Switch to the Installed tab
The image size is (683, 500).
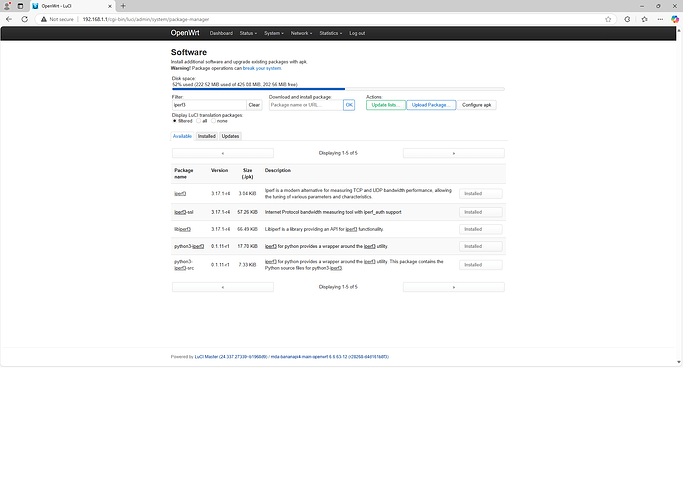[207, 136]
